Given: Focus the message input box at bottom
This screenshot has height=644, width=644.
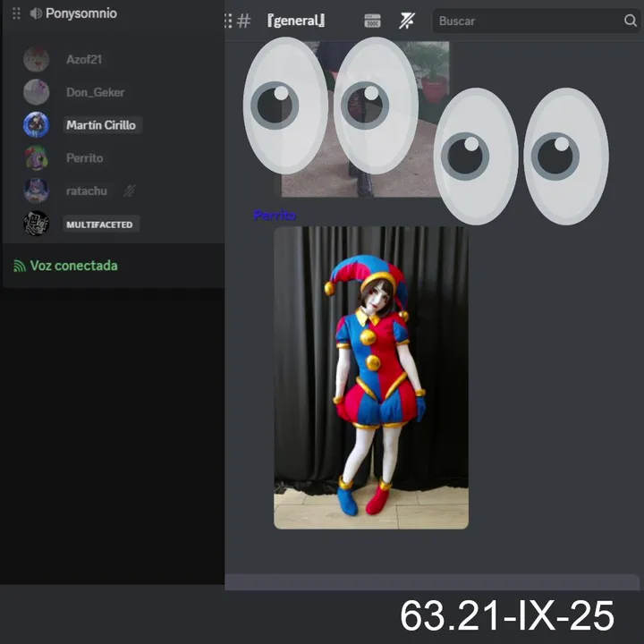Looking at the screenshot, I should click(x=432, y=582).
